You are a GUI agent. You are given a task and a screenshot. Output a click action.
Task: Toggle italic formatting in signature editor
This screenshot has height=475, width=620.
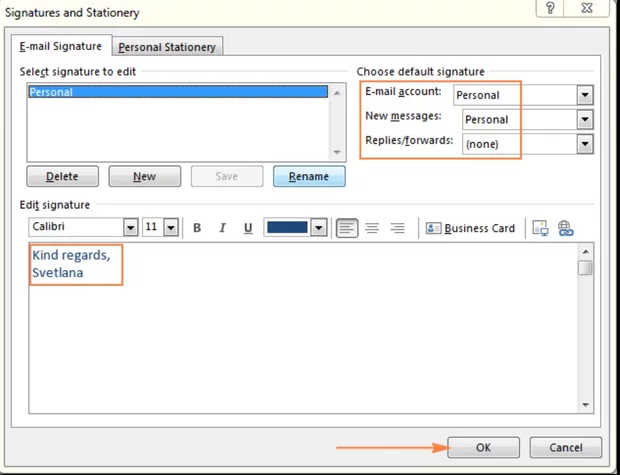click(222, 228)
